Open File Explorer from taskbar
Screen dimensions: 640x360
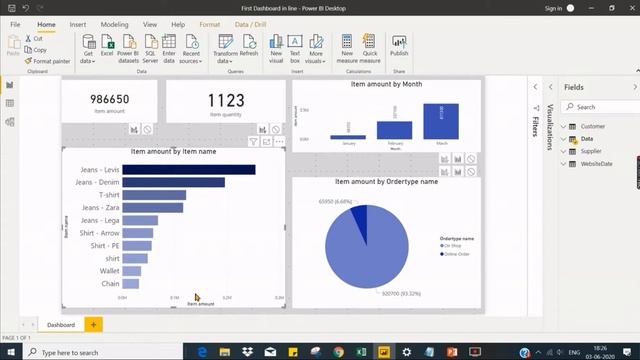224,352
